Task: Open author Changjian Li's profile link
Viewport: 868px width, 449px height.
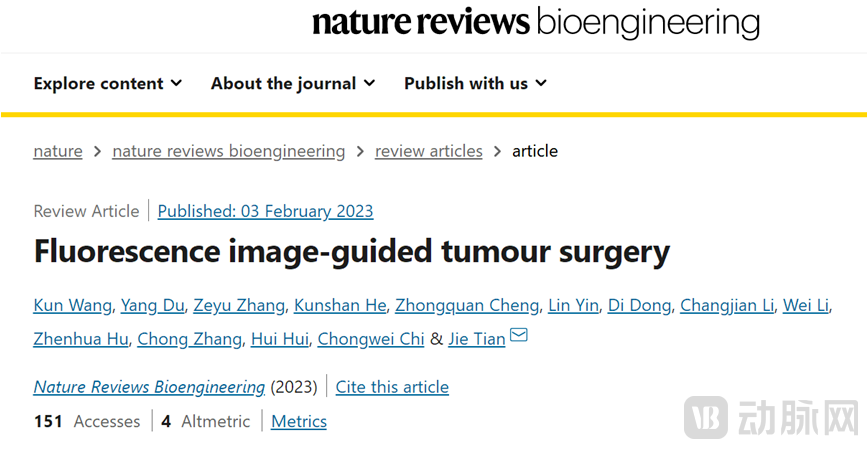Action: click(726, 306)
